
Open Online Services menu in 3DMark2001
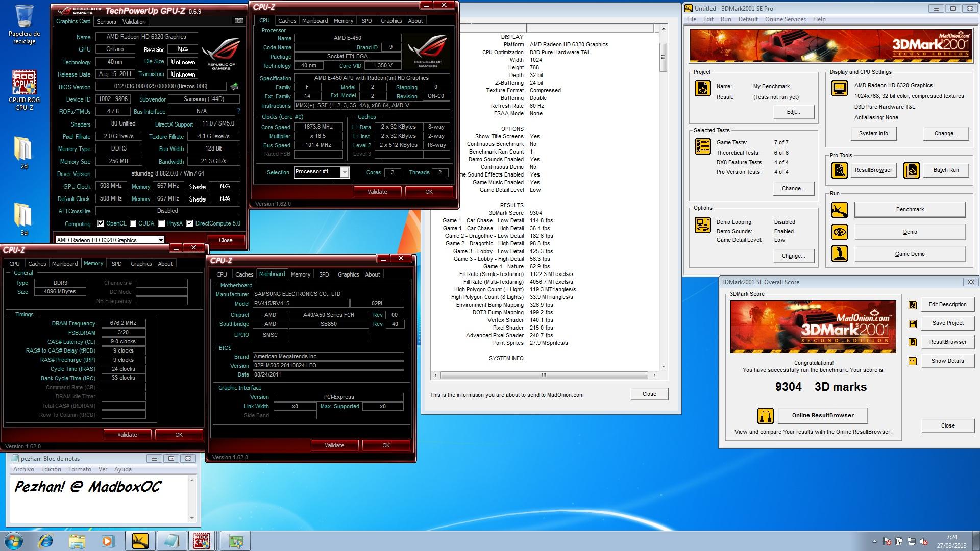pyautogui.click(x=785, y=19)
